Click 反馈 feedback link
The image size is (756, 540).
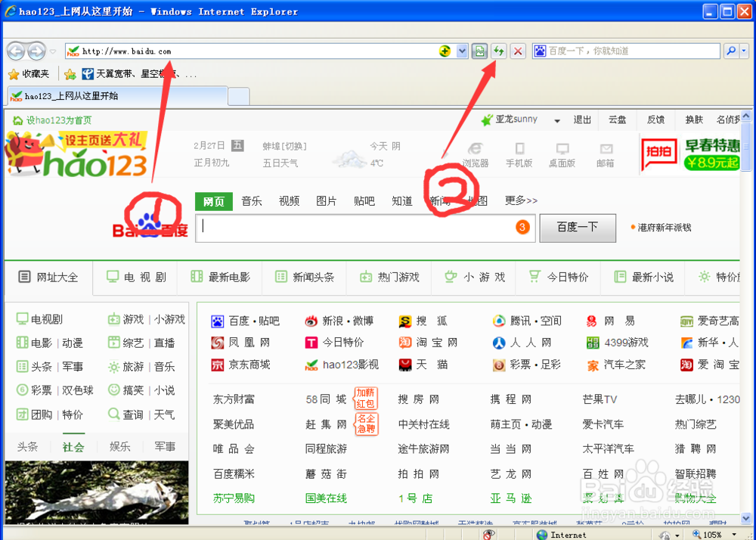[x=655, y=119]
